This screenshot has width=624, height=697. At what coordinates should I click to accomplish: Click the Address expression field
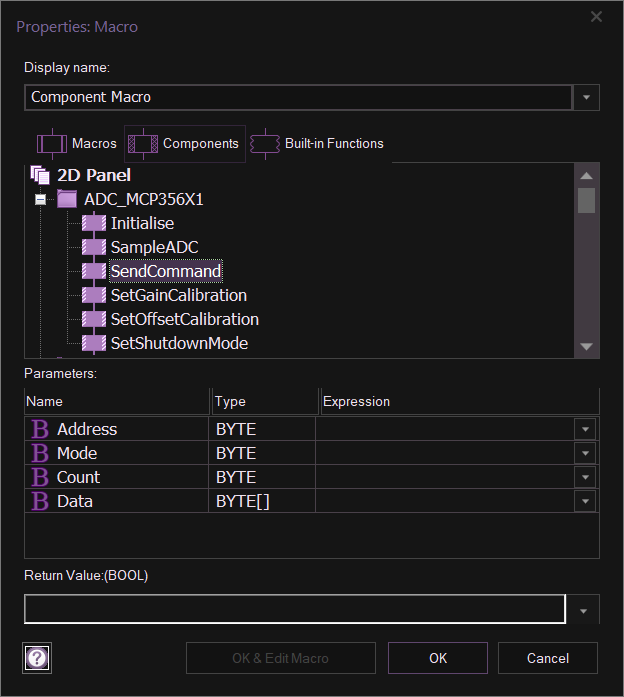[x=445, y=429]
